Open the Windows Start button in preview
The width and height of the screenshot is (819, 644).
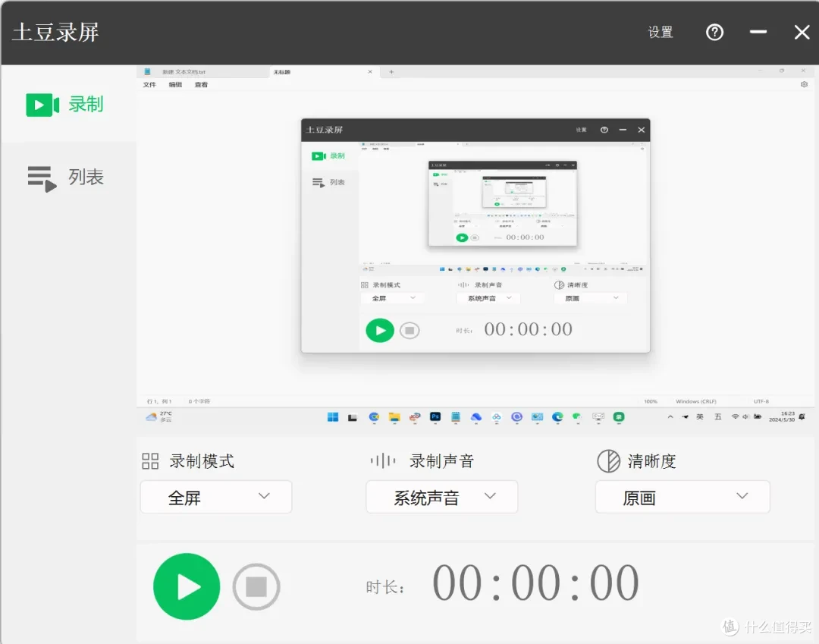pyautogui.click(x=333, y=416)
